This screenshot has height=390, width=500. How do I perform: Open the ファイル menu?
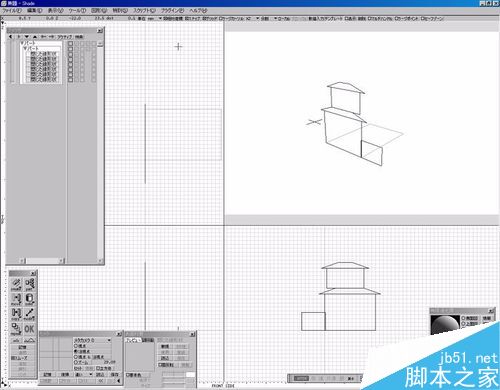coord(12,11)
